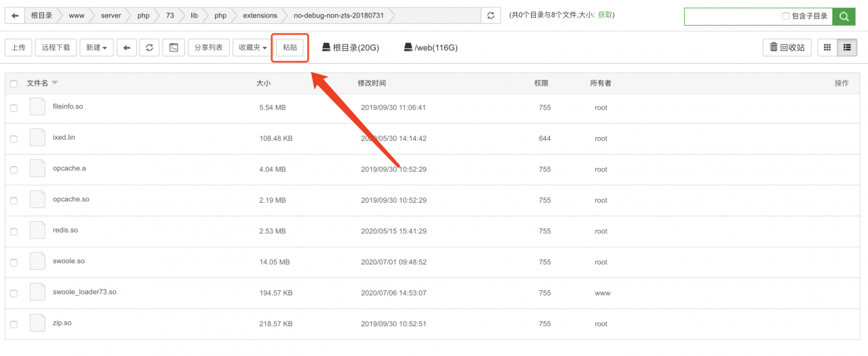
Task: Check the box for opcache.so
Action: pos(14,201)
